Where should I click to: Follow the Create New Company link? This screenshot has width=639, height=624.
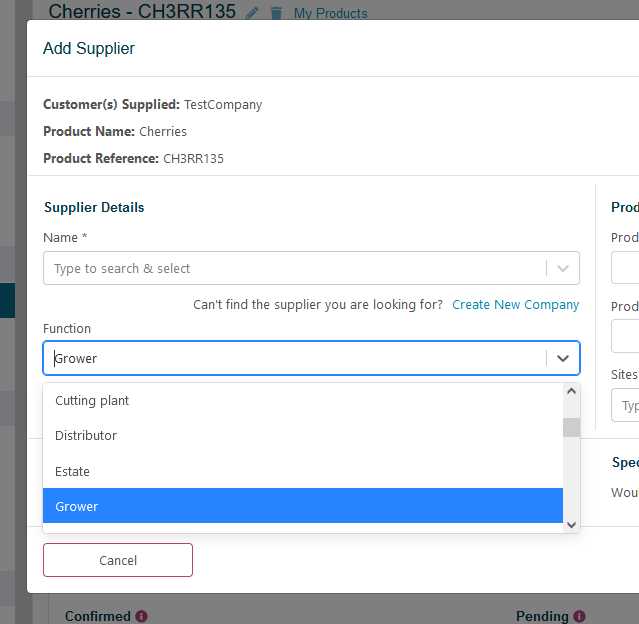tap(515, 305)
